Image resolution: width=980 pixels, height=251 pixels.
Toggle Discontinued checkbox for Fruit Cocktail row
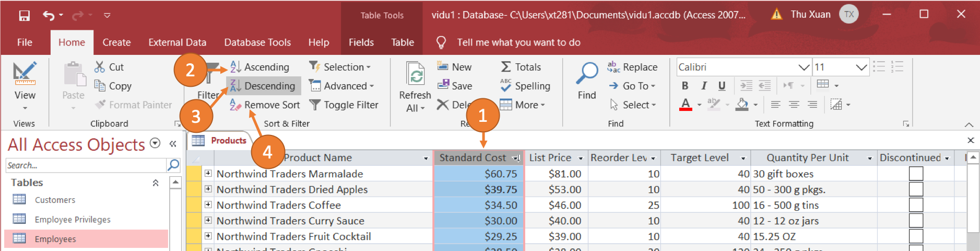pyautogui.click(x=916, y=236)
